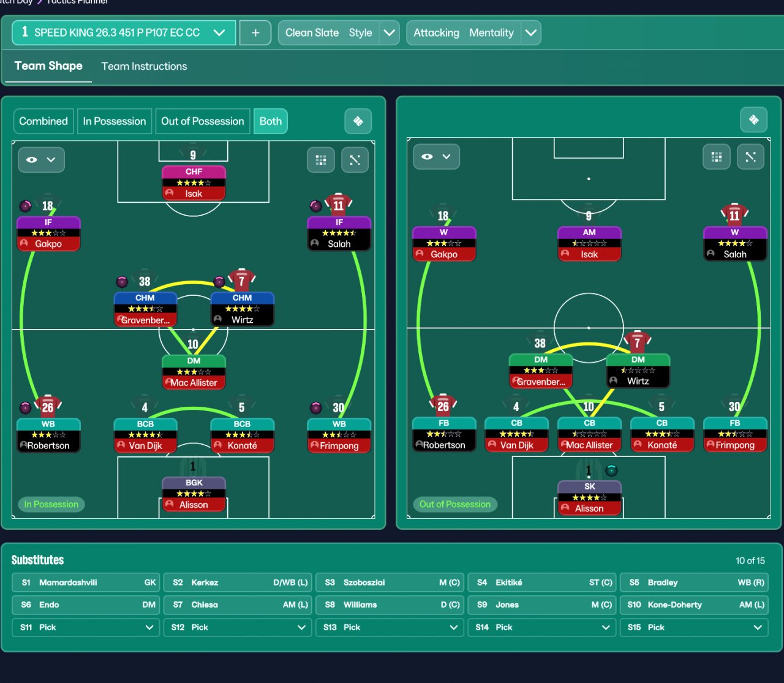The image size is (784, 683).
Task: Click the purple icon beside Gravenberch's number 38 in possession
Action: 122,282
